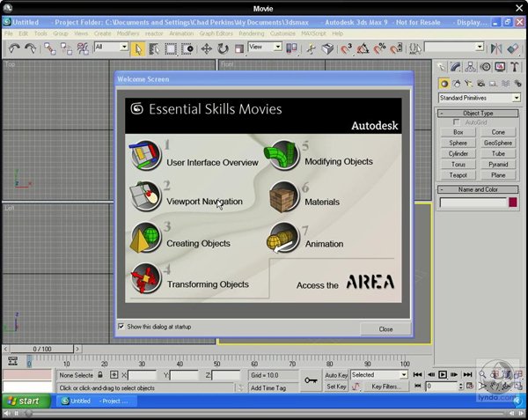Open the Materials crate icon
The width and height of the screenshot is (528, 420).
283,197
